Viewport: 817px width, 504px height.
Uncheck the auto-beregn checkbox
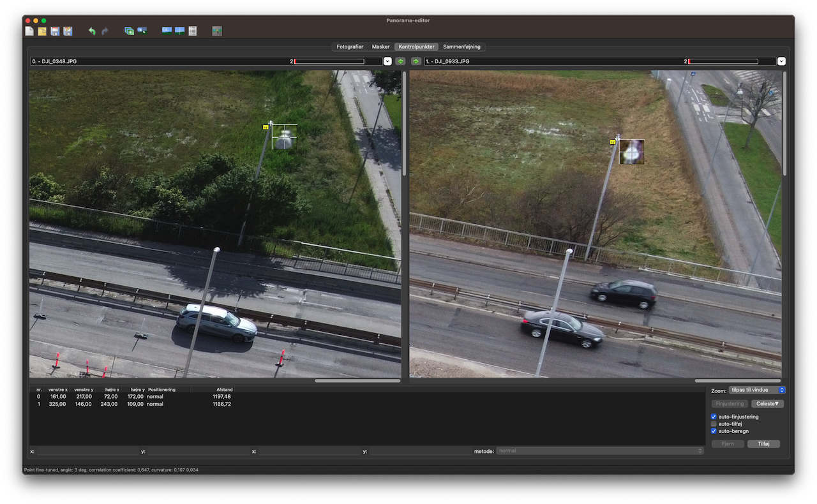click(x=714, y=431)
